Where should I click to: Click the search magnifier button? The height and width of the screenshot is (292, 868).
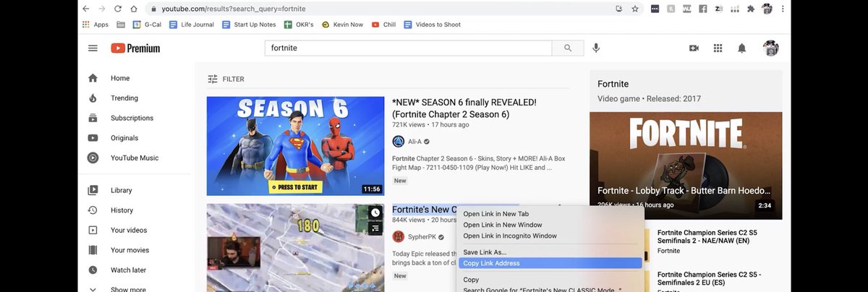(568, 48)
